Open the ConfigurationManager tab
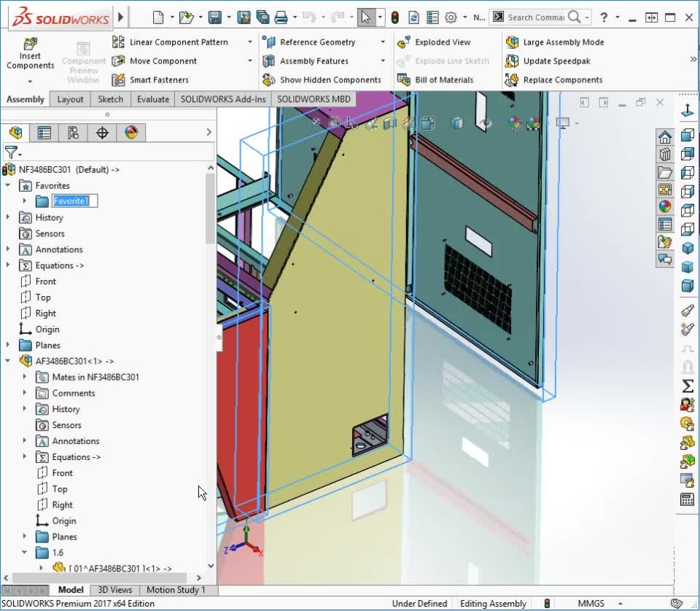 tap(73, 132)
